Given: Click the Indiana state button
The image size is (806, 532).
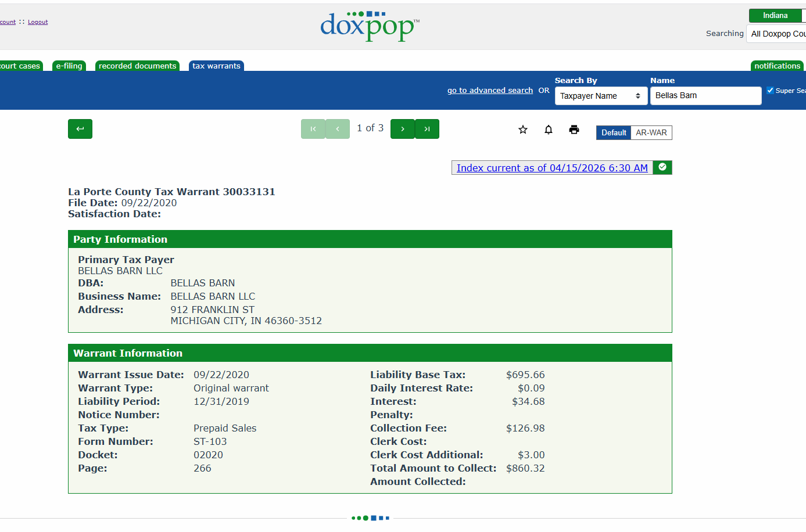Looking at the screenshot, I should click(775, 16).
